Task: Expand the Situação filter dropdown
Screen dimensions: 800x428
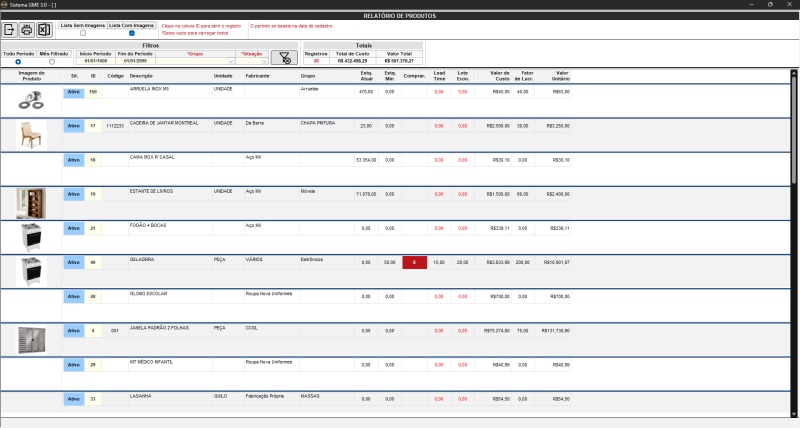Action: [x=265, y=61]
